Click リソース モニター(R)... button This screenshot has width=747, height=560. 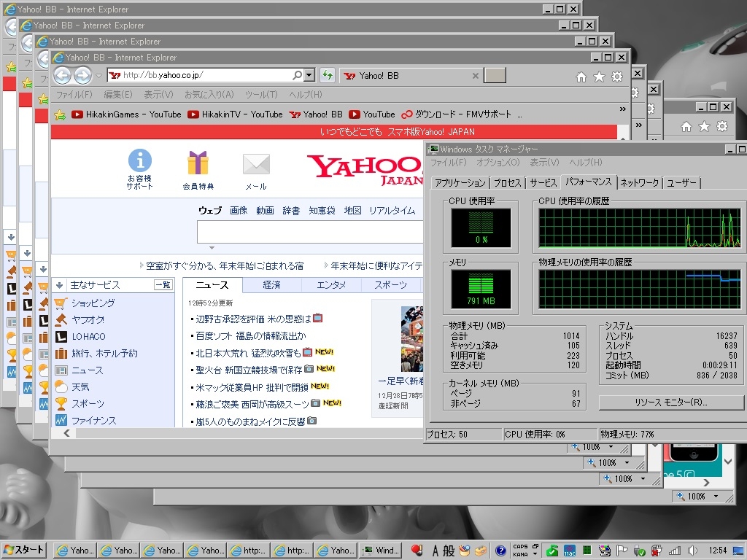coord(671,402)
